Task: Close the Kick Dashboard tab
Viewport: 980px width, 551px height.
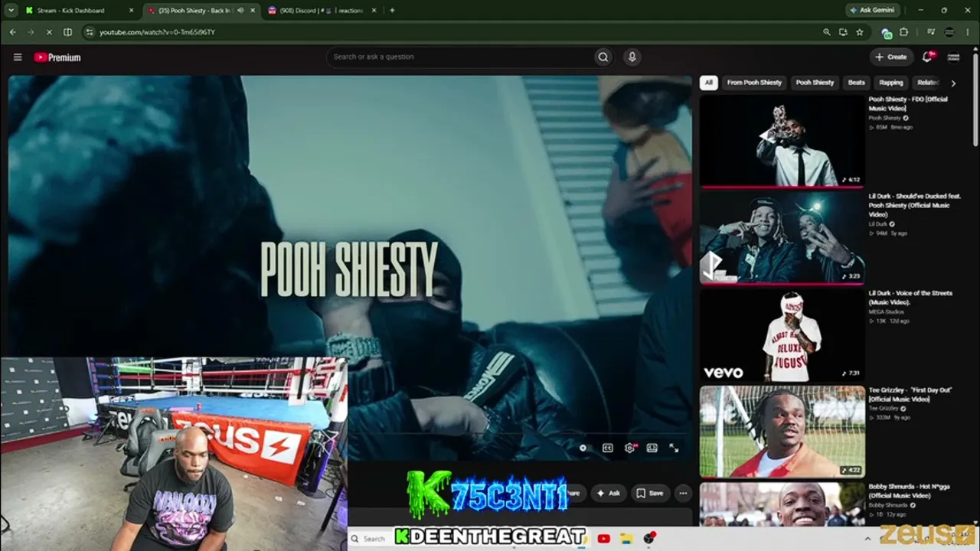Action: pos(131,11)
